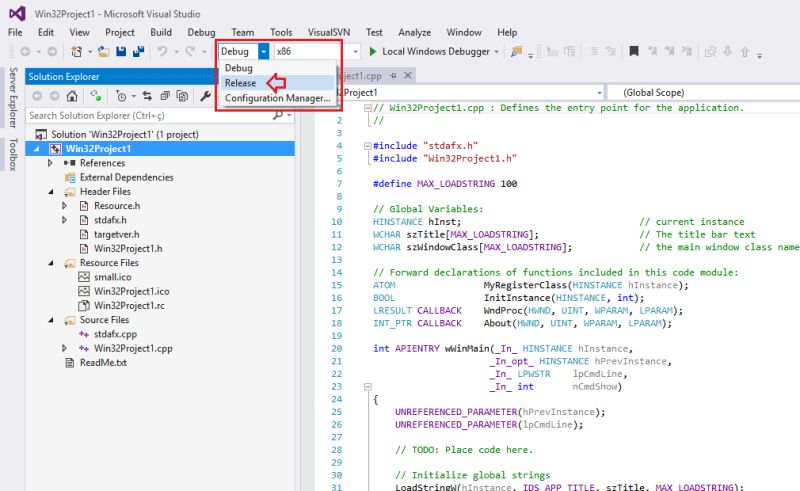Select External Dependencies in the tree
This screenshot has width=800, height=491.
click(x=126, y=177)
